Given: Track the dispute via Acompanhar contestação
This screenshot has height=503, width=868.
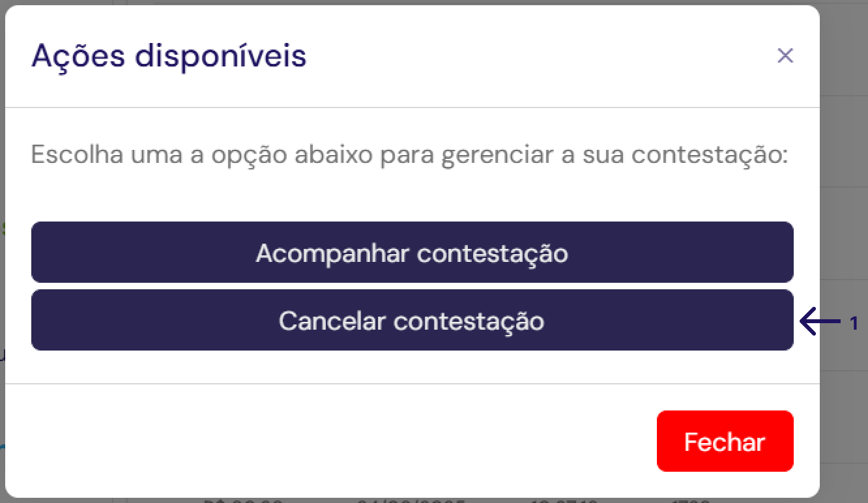Looking at the screenshot, I should click(x=412, y=253).
